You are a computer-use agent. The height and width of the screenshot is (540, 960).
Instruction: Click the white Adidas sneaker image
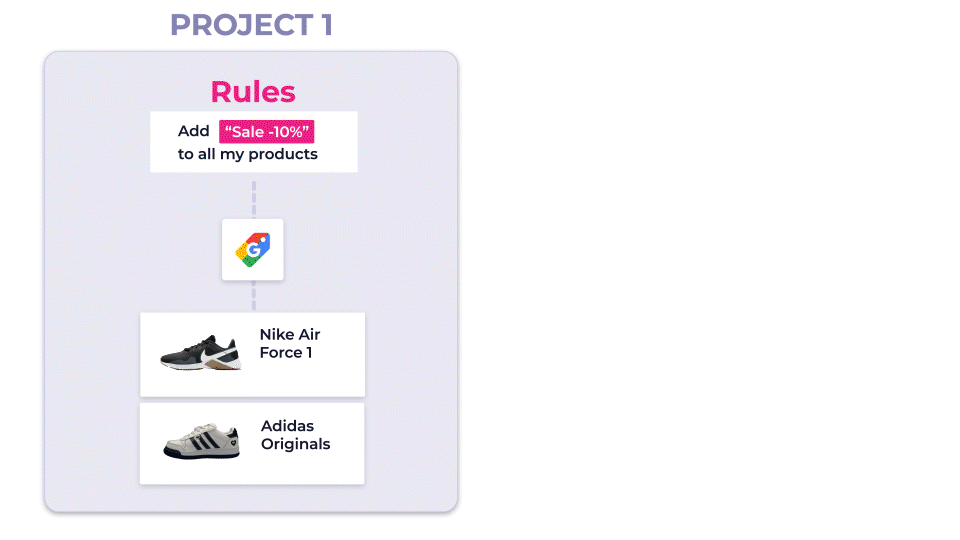pos(201,440)
